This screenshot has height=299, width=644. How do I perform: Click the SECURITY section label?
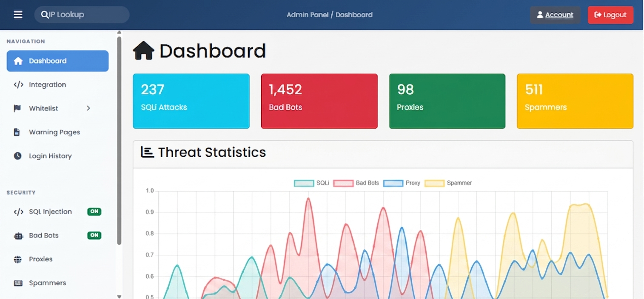[21, 193]
